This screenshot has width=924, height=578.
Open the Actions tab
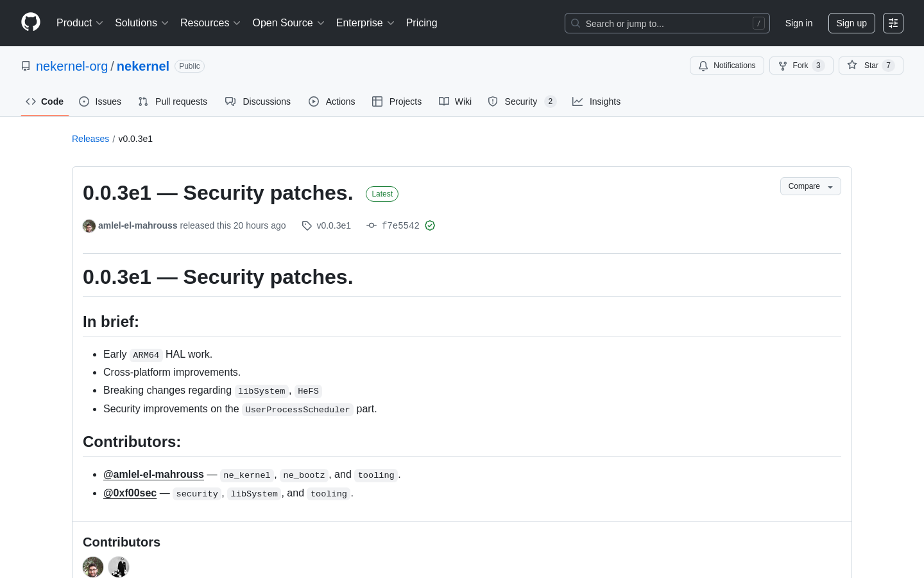pyautogui.click(x=332, y=101)
